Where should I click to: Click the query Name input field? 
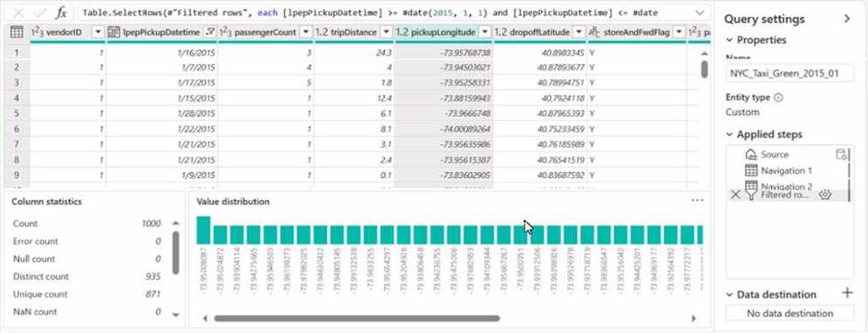790,73
